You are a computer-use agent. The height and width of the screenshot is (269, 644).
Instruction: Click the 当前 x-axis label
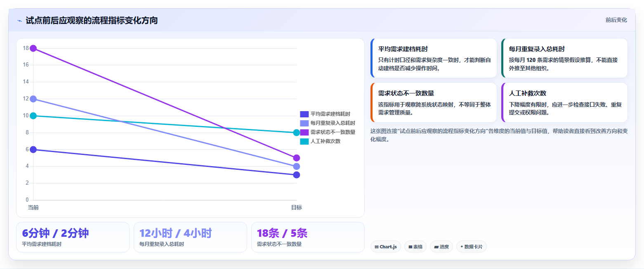point(33,207)
